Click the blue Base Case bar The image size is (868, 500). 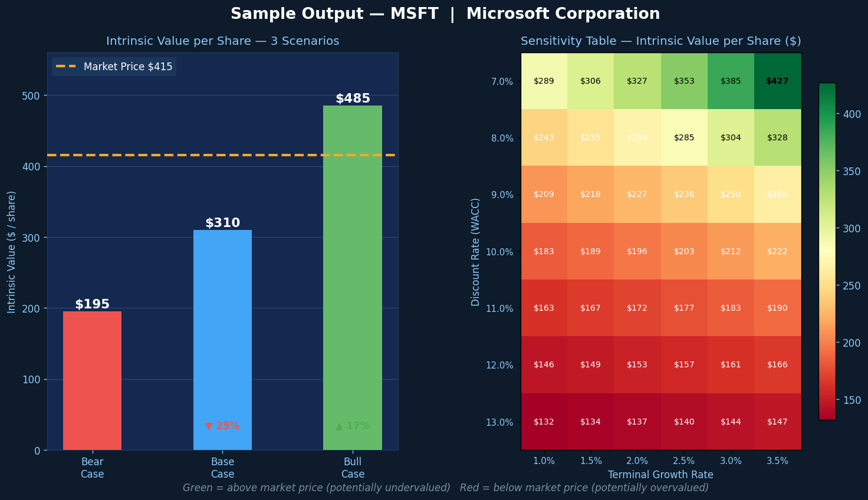[x=222, y=330]
